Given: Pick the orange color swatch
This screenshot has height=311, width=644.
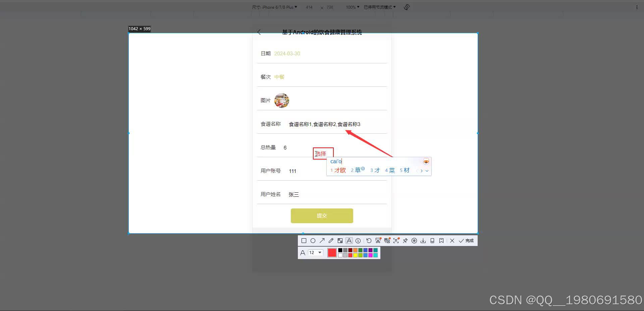Looking at the screenshot, I should click(x=355, y=250).
